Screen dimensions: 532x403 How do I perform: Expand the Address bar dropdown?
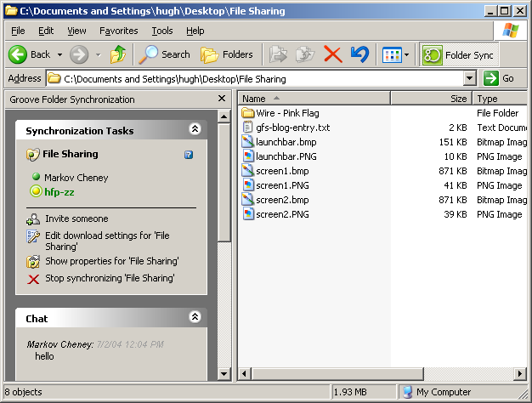(x=470, y=78)
